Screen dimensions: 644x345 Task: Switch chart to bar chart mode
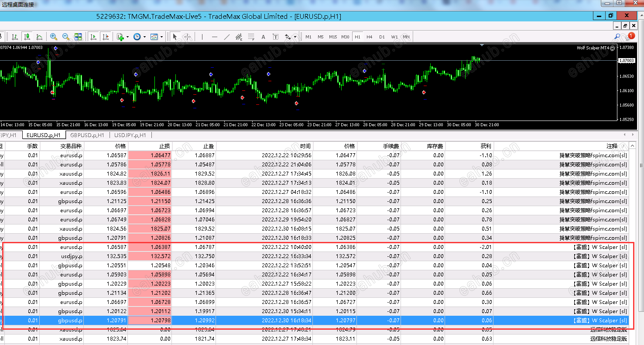point(15,37)
